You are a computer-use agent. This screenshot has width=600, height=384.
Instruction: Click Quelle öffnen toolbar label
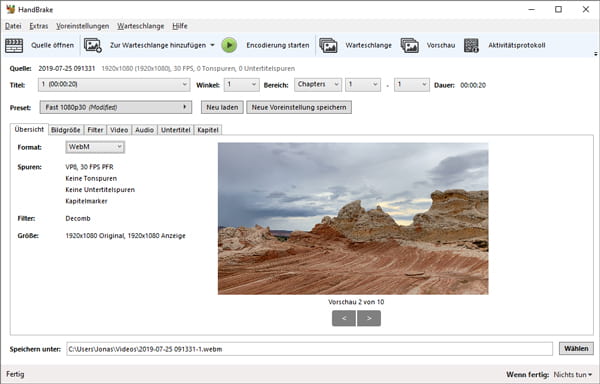[x=52, y=45]
